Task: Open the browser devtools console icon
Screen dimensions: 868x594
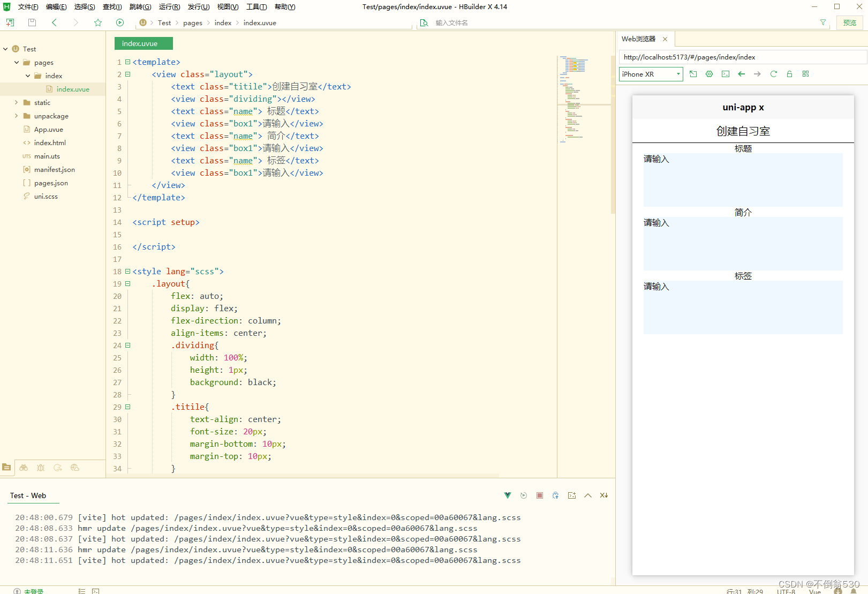Action: 726,74
